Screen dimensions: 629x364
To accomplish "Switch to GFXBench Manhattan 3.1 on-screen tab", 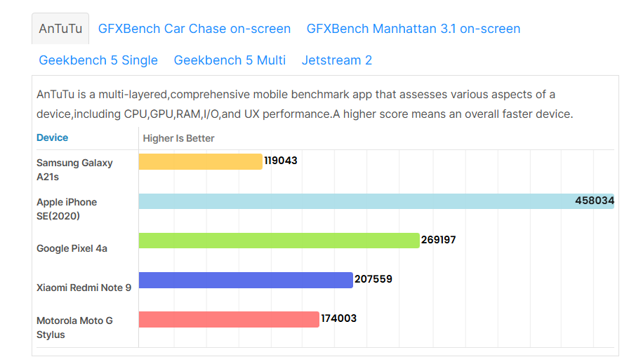I will (x=413, y=29).
